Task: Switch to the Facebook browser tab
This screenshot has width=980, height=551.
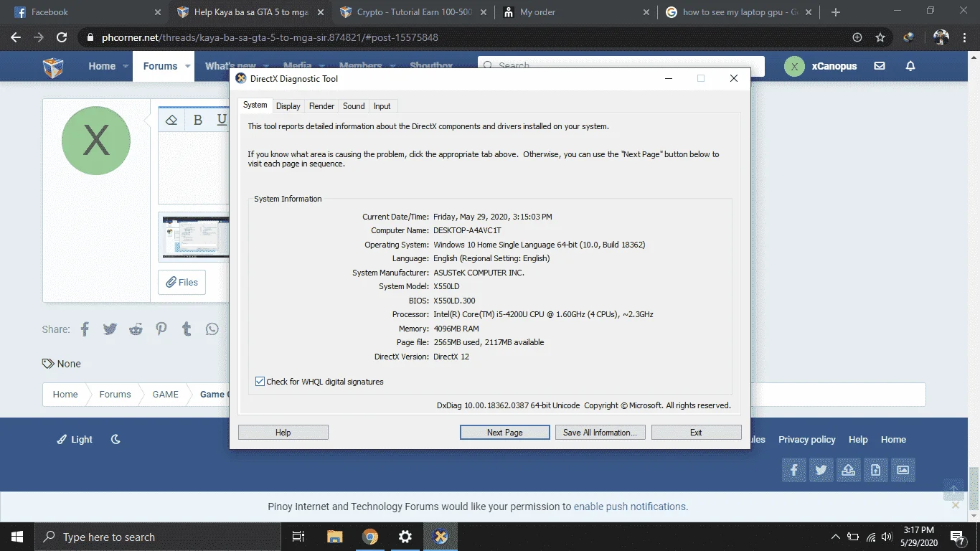Action: (87, 12)
